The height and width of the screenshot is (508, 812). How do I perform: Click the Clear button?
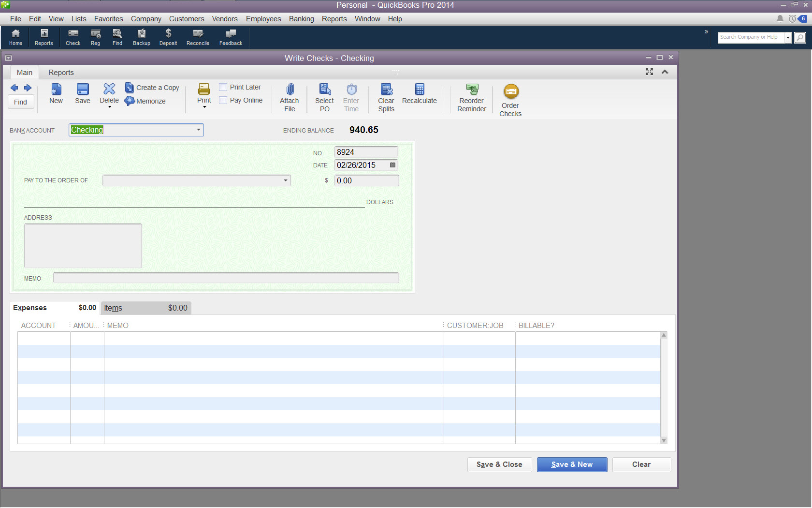coord(641,464)
